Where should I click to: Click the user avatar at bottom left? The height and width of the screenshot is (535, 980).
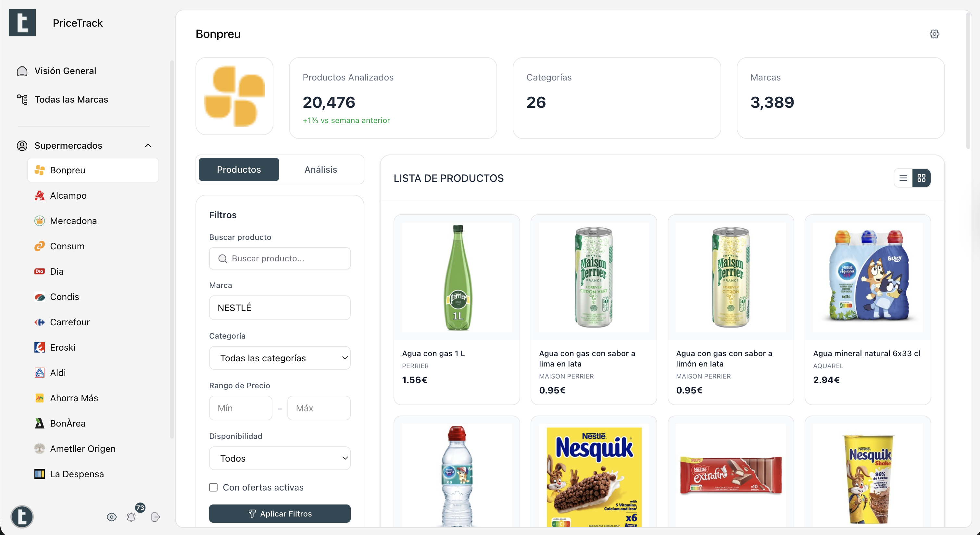[x=22, y=517]
